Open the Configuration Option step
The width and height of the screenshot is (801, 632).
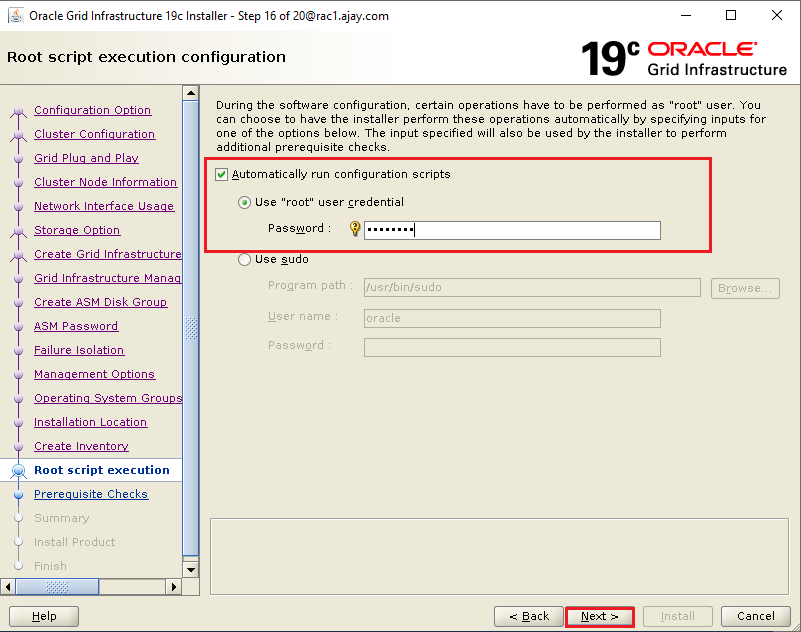point(92,110)
